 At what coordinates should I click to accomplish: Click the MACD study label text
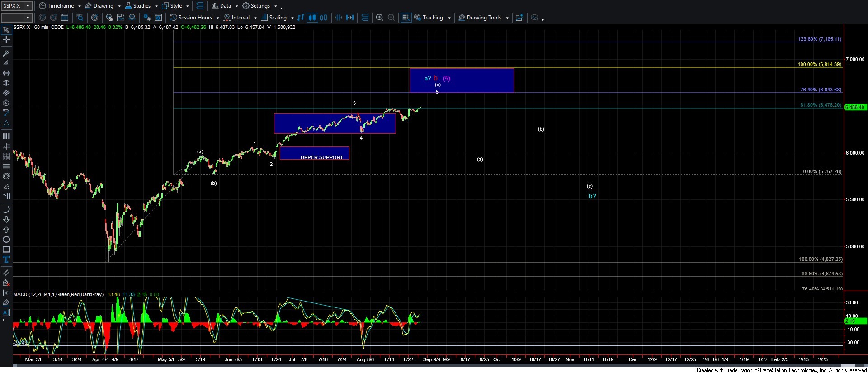[x=58, y=294]
